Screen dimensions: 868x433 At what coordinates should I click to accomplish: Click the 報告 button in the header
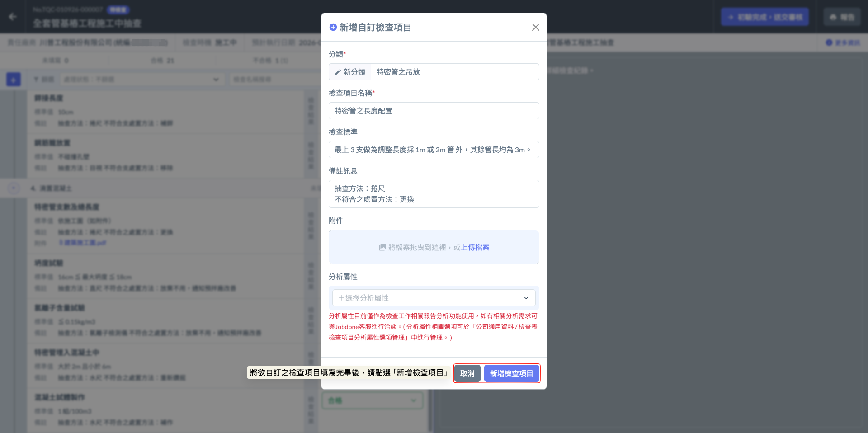(x=842, y=17)
